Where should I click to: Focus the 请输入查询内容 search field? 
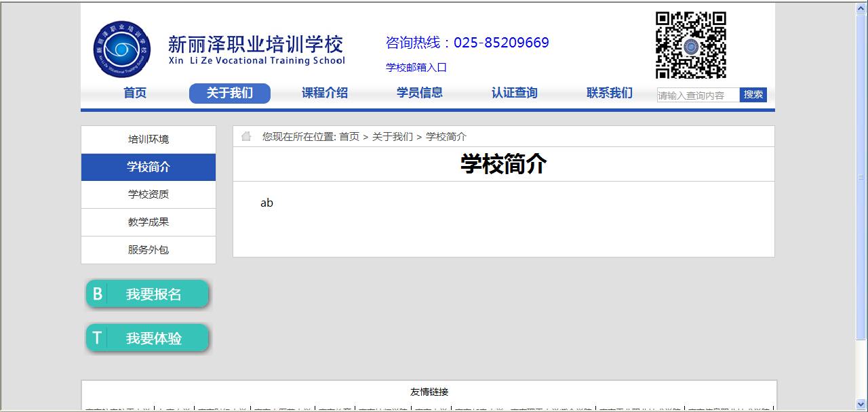(698, 96)
